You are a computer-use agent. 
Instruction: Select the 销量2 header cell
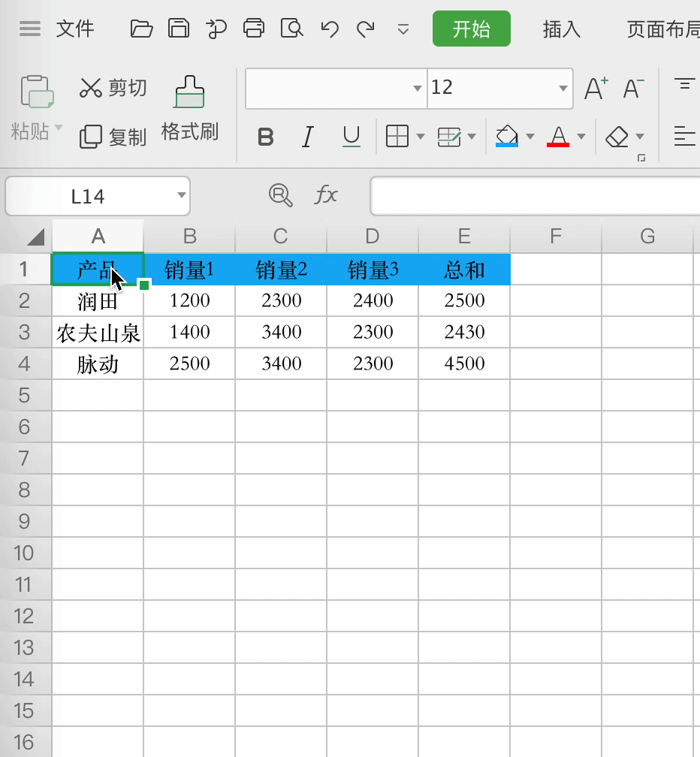pos(281,270)
